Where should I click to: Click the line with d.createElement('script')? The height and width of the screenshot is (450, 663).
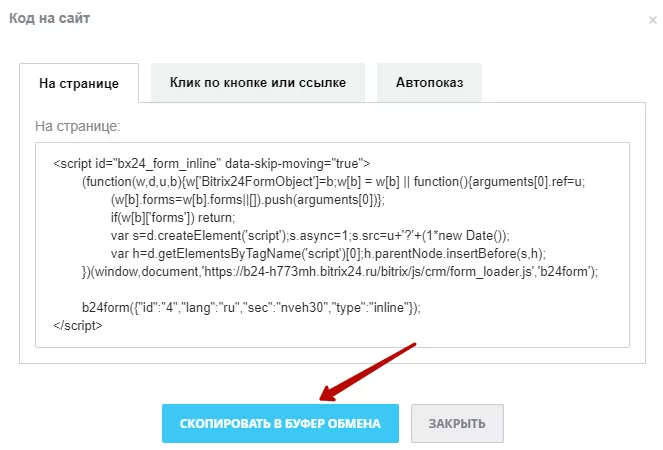click(310, 236)
